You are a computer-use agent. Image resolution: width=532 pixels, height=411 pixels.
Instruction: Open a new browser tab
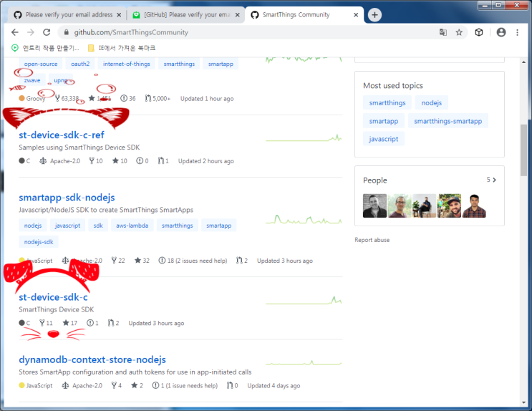click(x=374, y=15)
